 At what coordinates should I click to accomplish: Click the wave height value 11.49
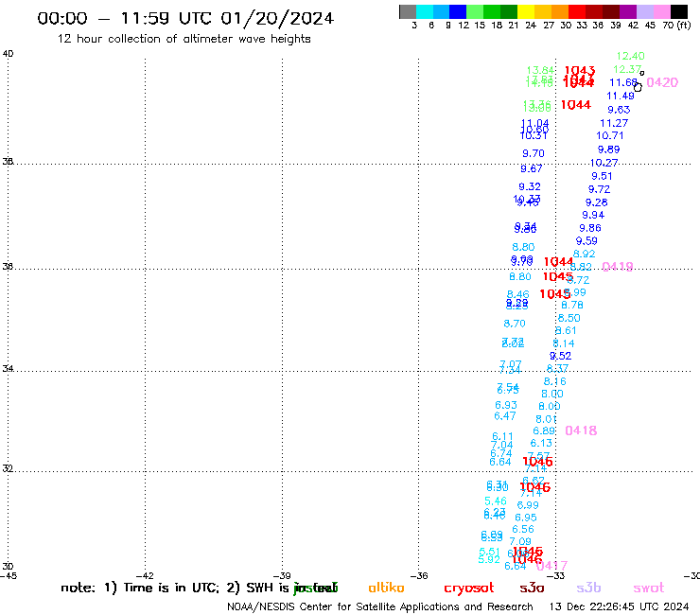tap(621, 96)
